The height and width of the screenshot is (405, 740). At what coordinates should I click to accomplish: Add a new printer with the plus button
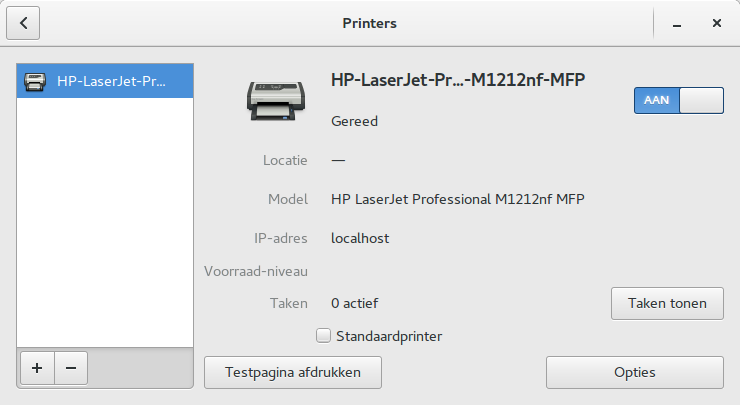pos(37,368)
